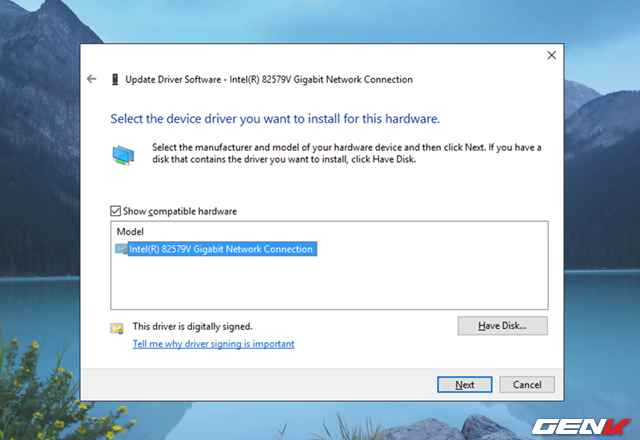Click the adapter icon in the Model list
The height and width of the screenshot is (440, 640).
point(121,249)
